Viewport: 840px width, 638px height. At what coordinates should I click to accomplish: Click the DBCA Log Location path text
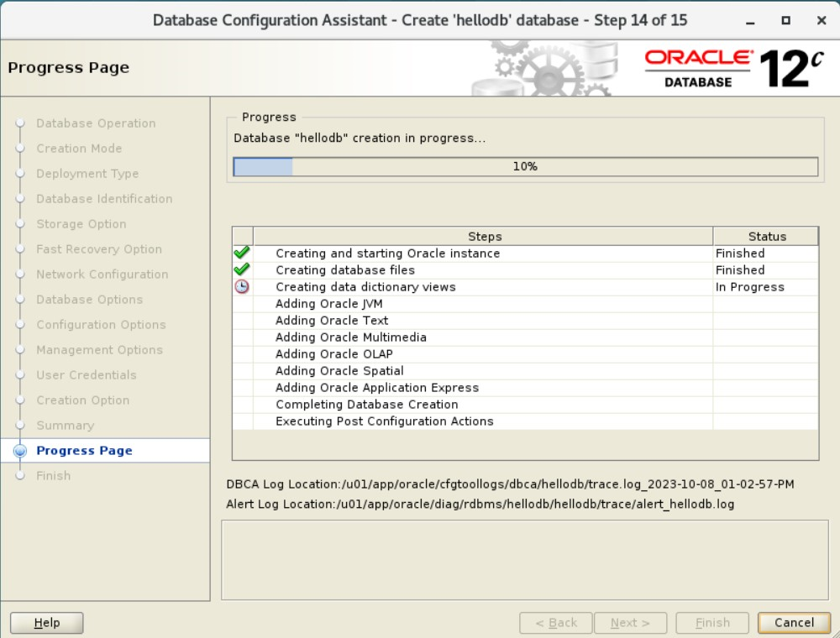(x=510, y=484)
